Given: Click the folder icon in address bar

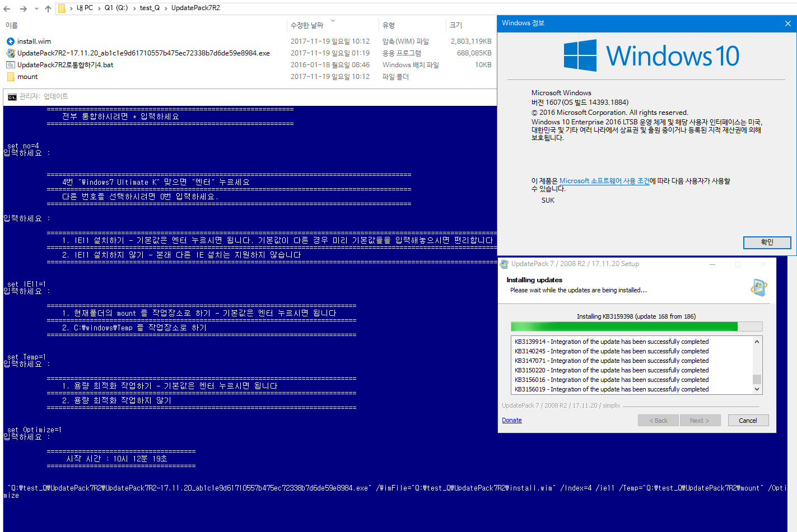Looking at the screenshot, I should 62,8.
